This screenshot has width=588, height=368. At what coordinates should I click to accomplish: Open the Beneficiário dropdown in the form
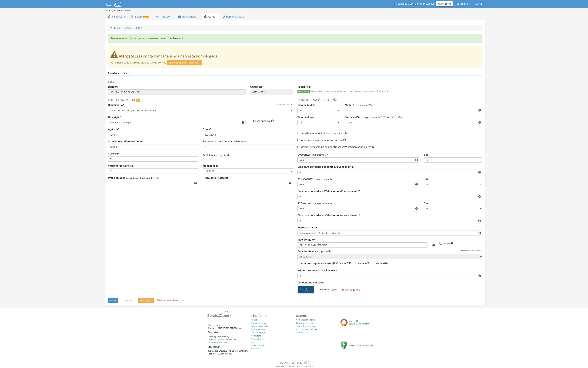200,111
